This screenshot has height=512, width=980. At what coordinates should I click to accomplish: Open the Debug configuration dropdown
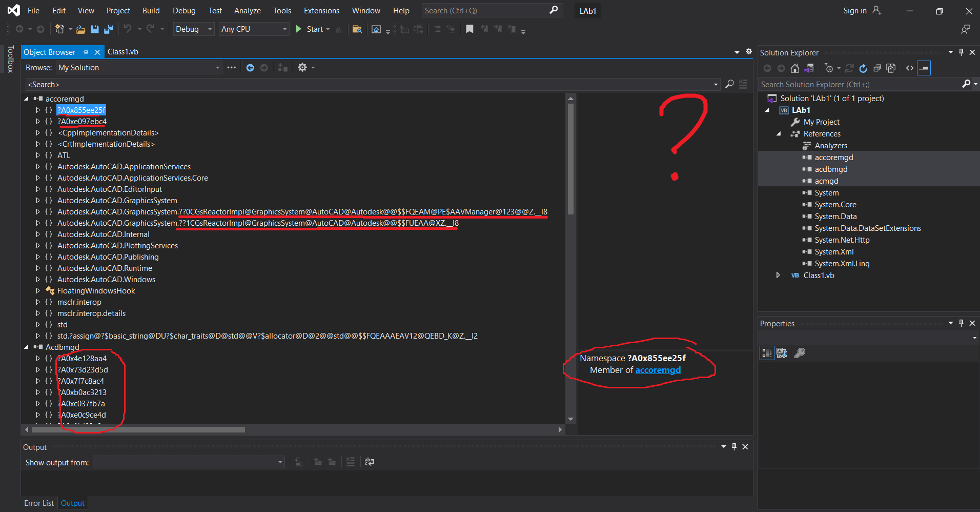(194, 29)
